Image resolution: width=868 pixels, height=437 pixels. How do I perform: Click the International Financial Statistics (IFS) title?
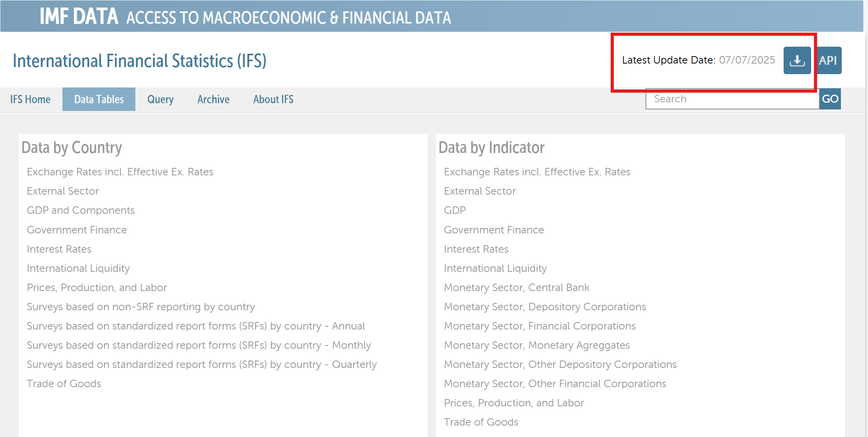pos(139,61)
